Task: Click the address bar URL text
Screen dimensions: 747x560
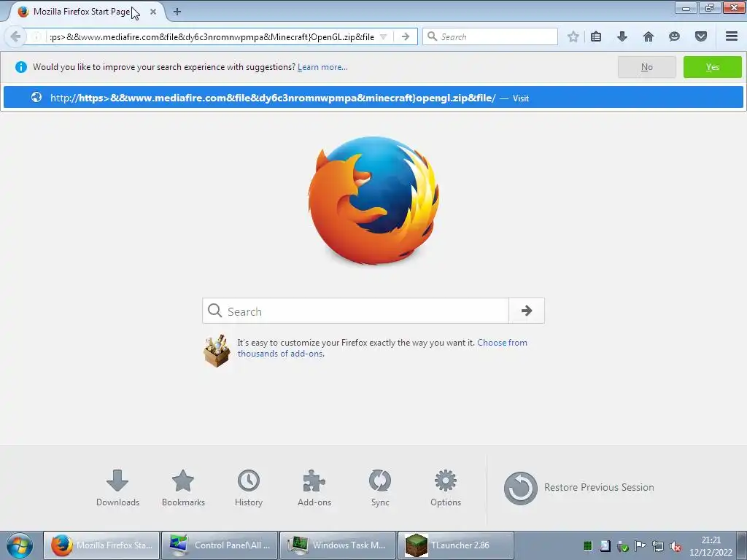Action: (212, 36)
